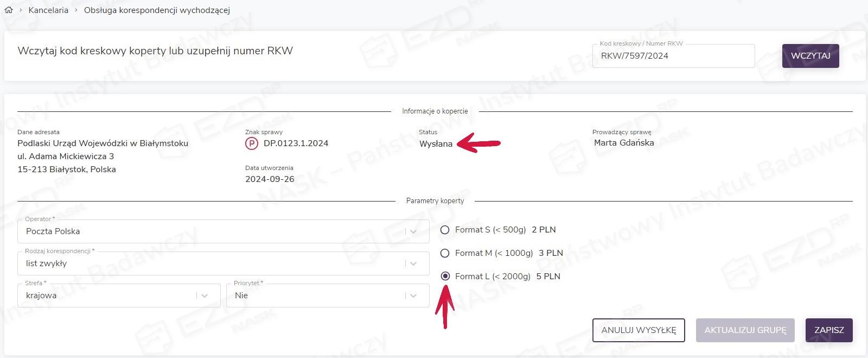Screen dimensions: 868x358
Task: Select Format M radio button
Action: (445, 253)
